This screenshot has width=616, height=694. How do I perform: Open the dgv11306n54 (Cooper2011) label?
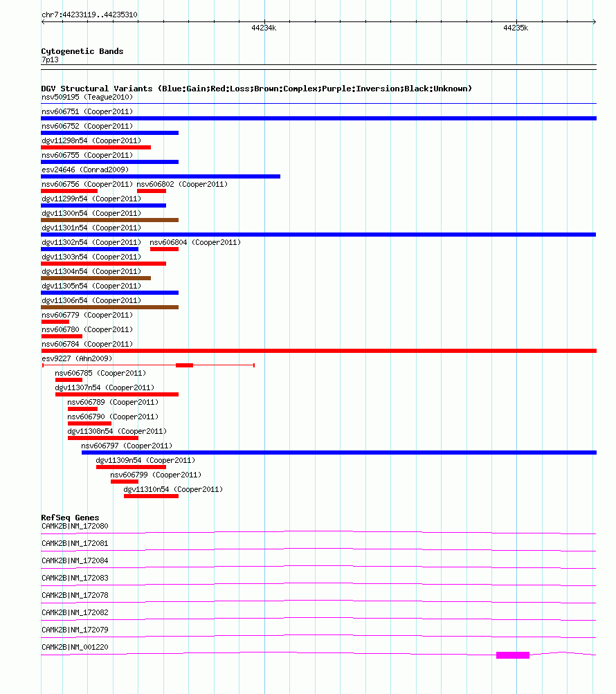91,300
